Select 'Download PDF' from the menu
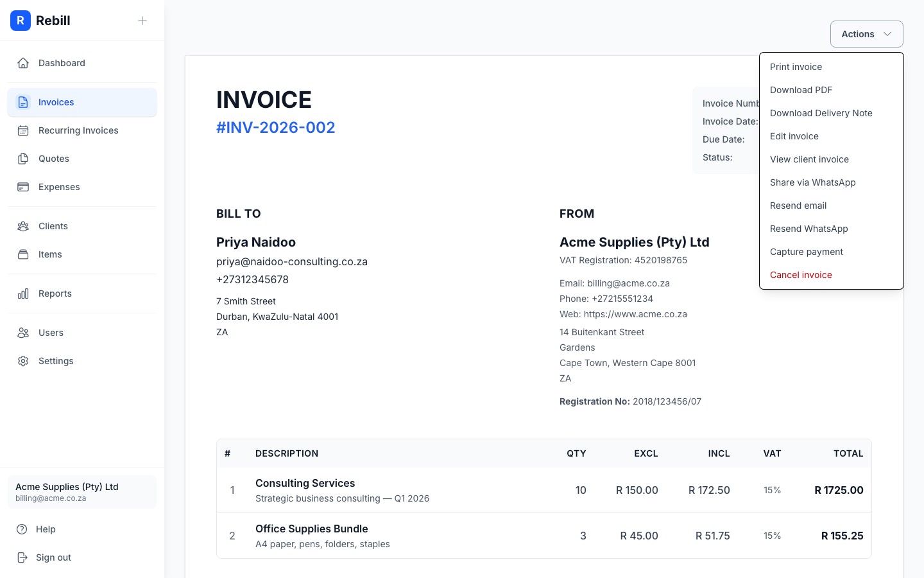The width and height of the screenshot is (924, 578). tap(801, 90)
